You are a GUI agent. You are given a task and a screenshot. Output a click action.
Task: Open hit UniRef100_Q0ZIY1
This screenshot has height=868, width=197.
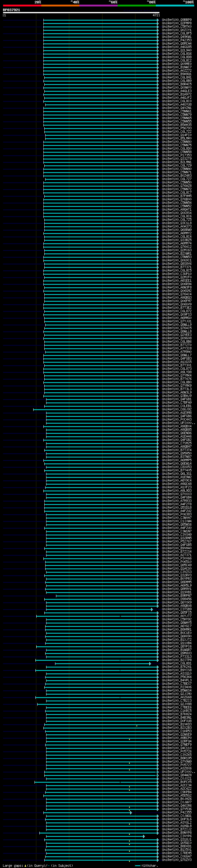(x=176, y=30)
